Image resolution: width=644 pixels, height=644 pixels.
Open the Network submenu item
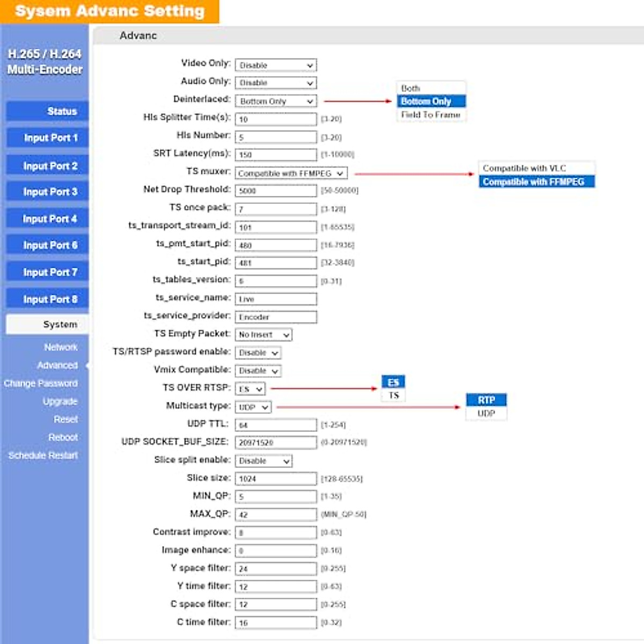pos(61,347)
